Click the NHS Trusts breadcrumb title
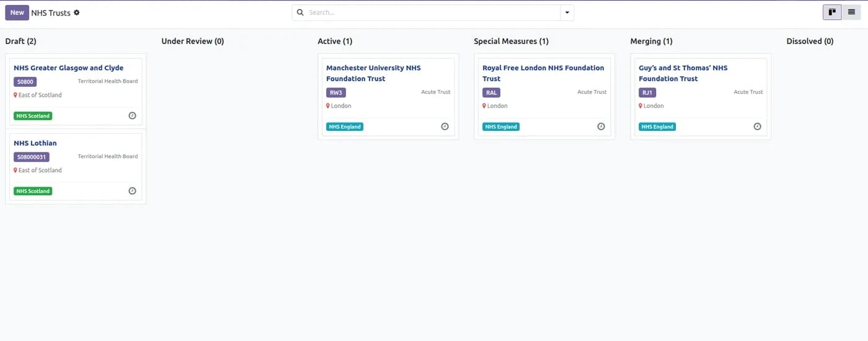This screenshot has height=341, width=868. point(51,12)
